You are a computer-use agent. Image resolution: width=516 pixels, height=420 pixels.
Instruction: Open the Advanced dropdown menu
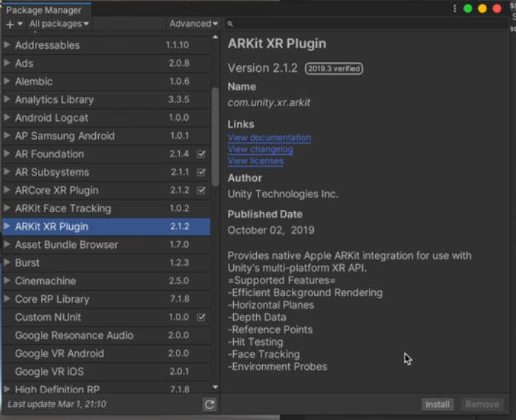click(x=193, y=24)
